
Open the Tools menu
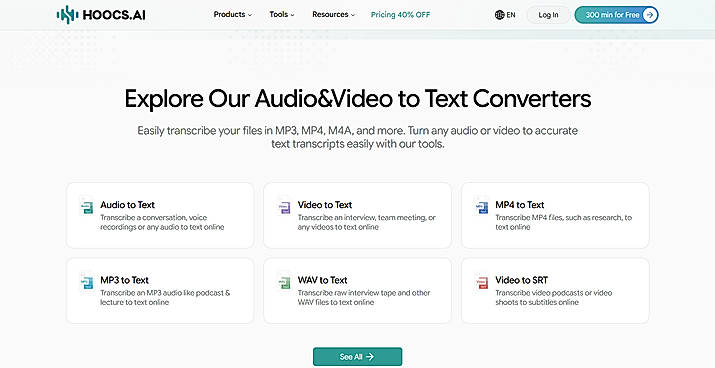click(282, 15)
